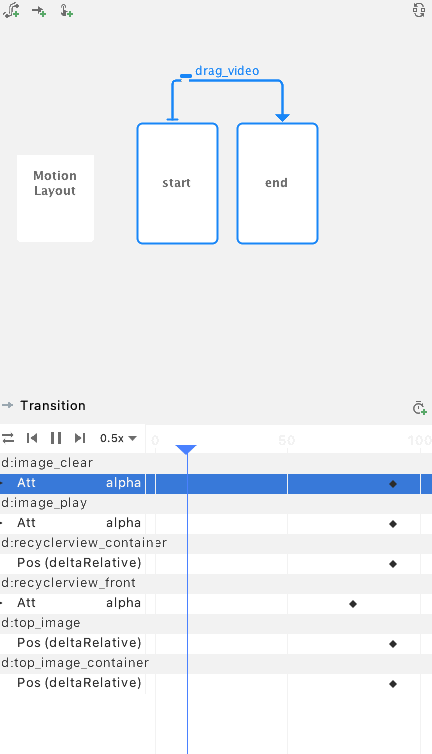Viewport: 432px width, 754px height.
Task: Click the 50 mark on the timeline ruler
Action: (x=287, y=440)
